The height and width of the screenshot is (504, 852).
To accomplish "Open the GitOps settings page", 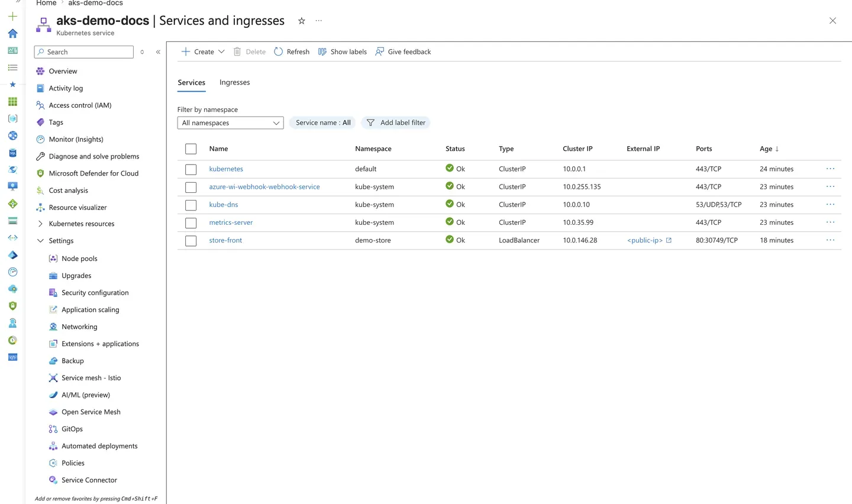I will (72, 429).
